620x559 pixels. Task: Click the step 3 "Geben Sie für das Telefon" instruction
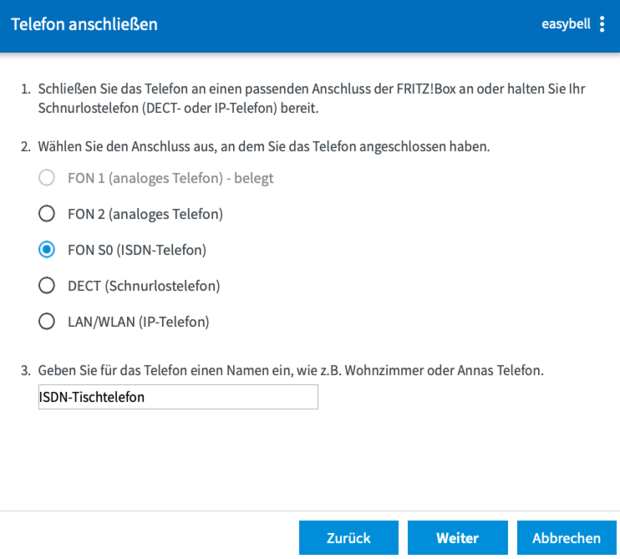pos(290,371)
